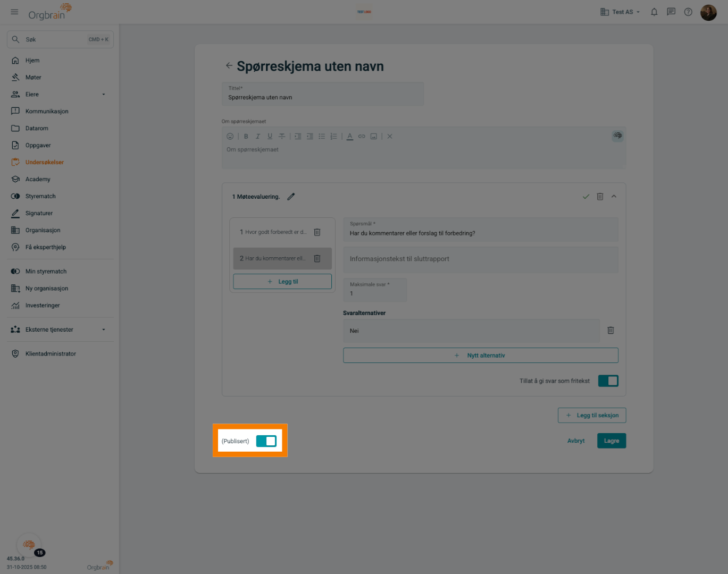Toggle the Publisert switch
The width and height of the screenshot is (728, 574).
click(266, 441)
